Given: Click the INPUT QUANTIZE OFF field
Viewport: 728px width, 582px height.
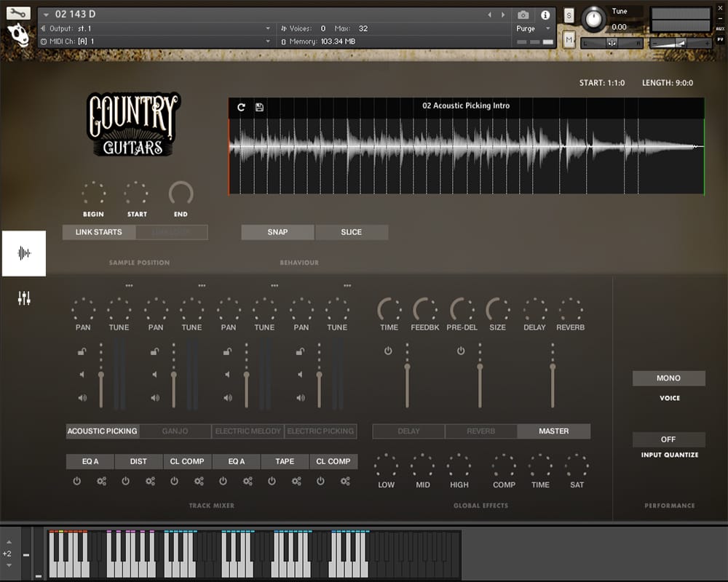Looking at the screenshot, I should click(x=668, y=439).
